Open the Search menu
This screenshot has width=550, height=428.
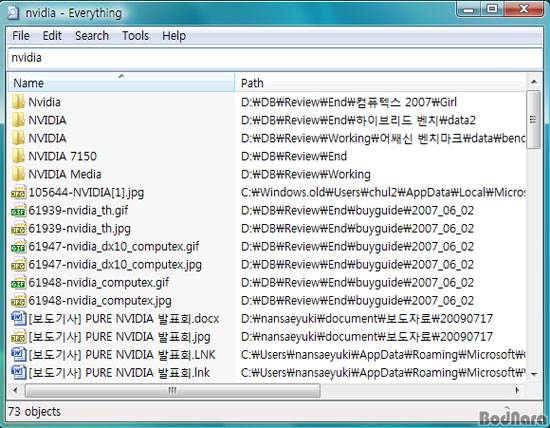coord(92,35)
